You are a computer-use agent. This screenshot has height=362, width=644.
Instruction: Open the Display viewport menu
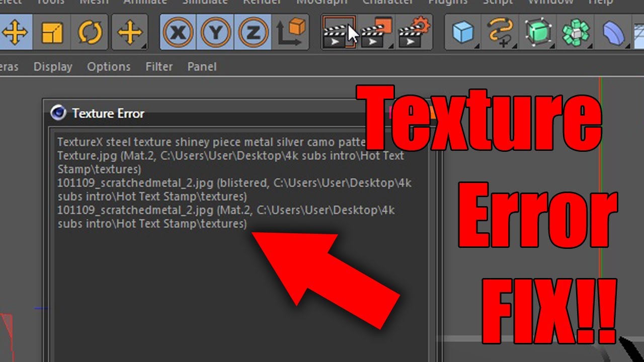tap(52, 66)
